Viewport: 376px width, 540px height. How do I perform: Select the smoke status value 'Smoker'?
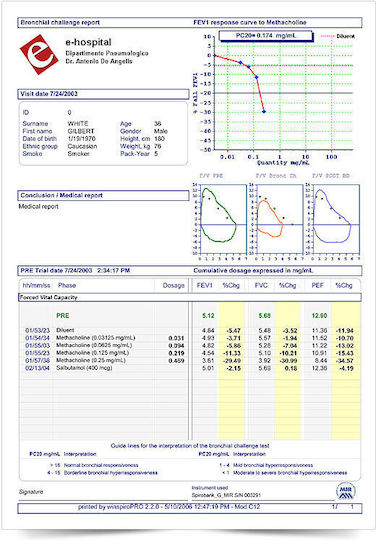tap(79, 154)
